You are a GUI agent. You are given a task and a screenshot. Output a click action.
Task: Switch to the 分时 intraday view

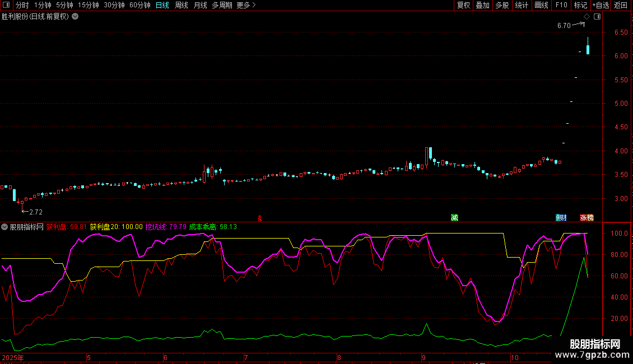click(x=22, y=5)
